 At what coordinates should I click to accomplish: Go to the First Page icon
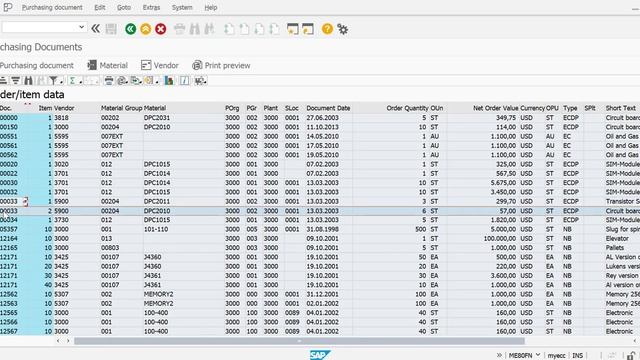[x=229, y=29]
